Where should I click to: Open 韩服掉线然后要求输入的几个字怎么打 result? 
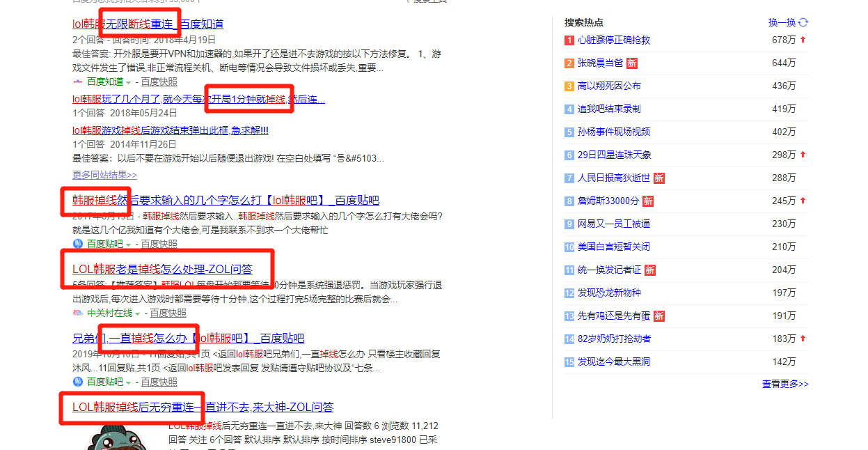pos(226,200)
